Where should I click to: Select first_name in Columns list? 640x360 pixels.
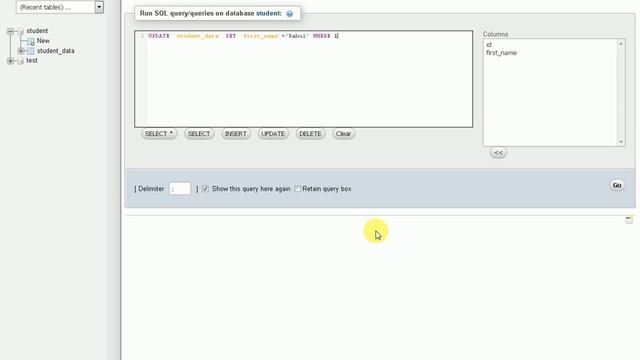(x=501, y=53)
